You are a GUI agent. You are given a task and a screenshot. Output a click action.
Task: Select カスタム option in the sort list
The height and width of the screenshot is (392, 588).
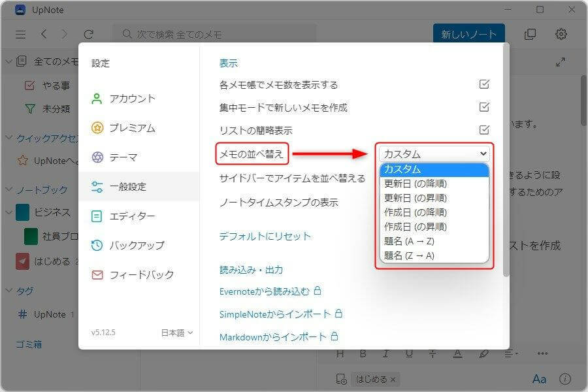[x=434, y=170]
